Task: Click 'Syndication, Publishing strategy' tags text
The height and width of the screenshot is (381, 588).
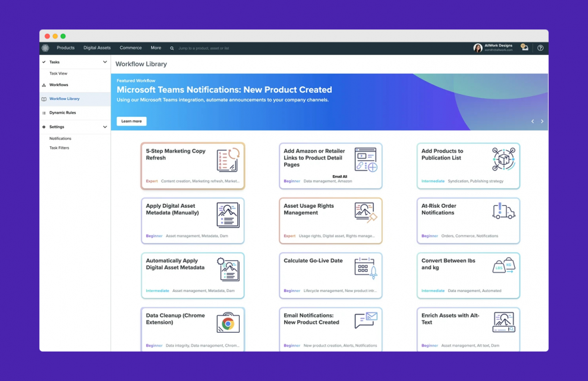Action: (x=476, y=181)
